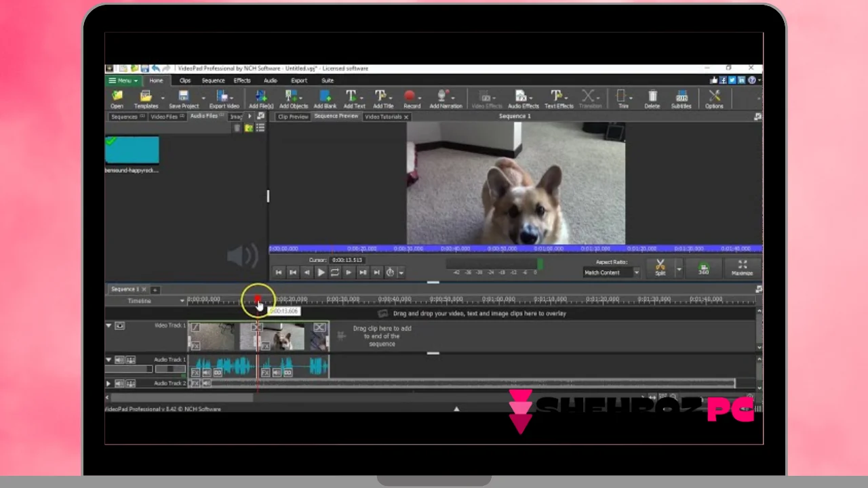Open the green Menu dropdown
This screenshot has width=868, height=488.
click(123, 80)
